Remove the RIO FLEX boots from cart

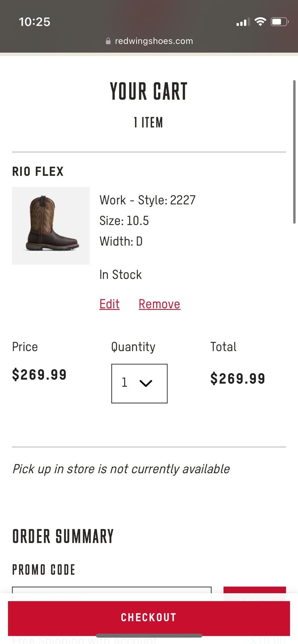click(159, 304)
